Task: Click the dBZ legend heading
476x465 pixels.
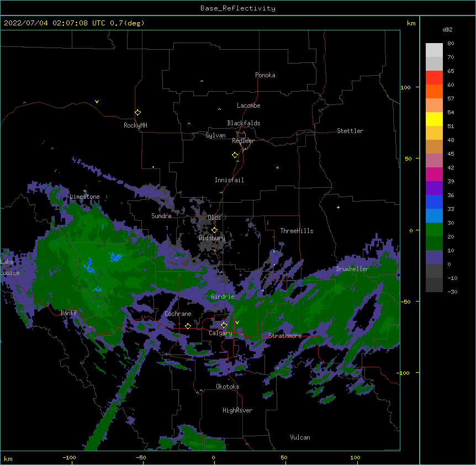Action: 447,29
